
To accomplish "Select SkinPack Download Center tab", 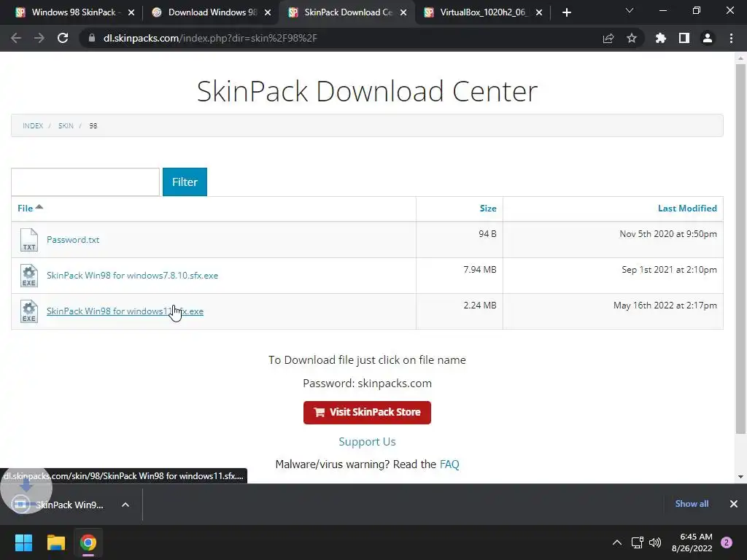I will click(347, 12).
